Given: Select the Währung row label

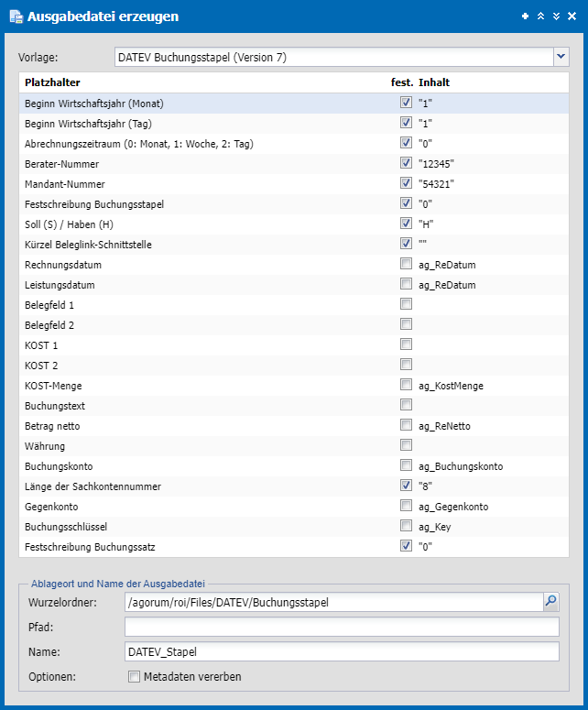Looking at the screenshot, I should tap(45, 446).
